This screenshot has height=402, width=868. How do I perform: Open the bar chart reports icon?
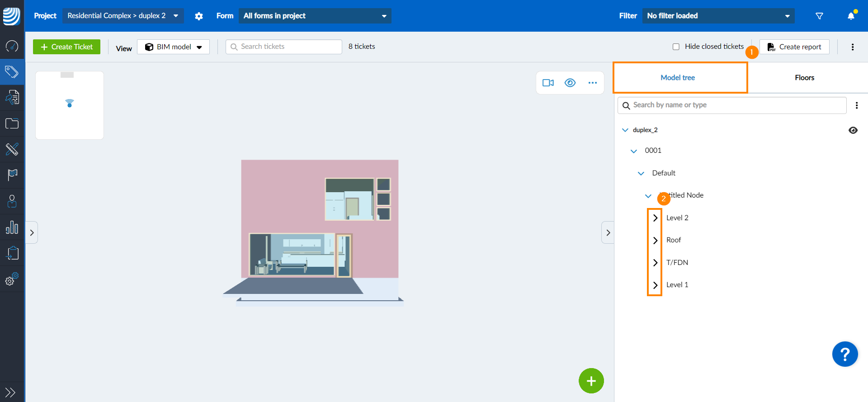coord(12,227)
